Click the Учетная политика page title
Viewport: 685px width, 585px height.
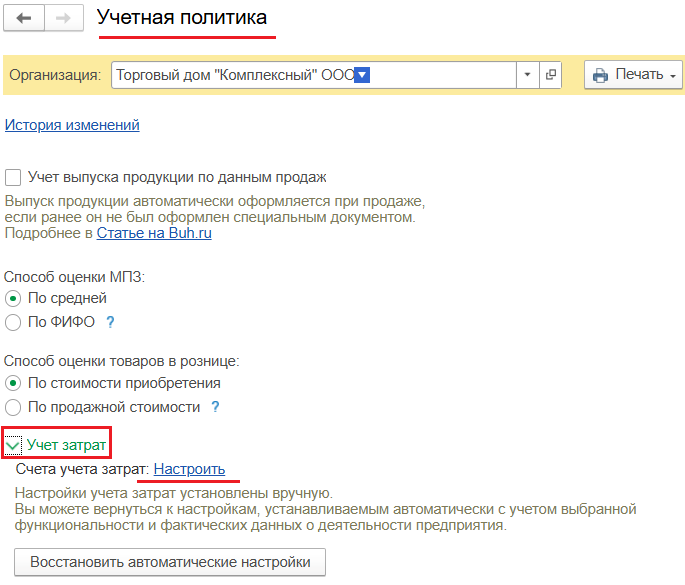182,17
